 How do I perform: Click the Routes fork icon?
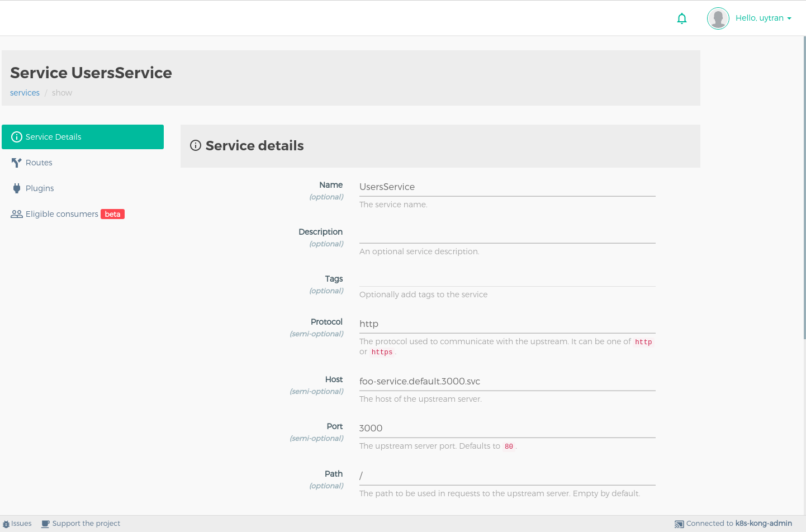tap(17, 163)
